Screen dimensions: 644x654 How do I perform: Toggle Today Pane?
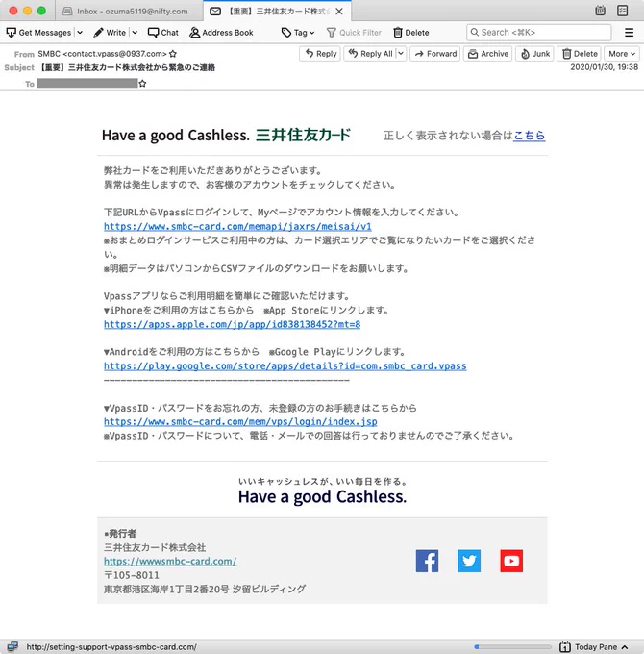pyautogui.click(x=594, y=647)
